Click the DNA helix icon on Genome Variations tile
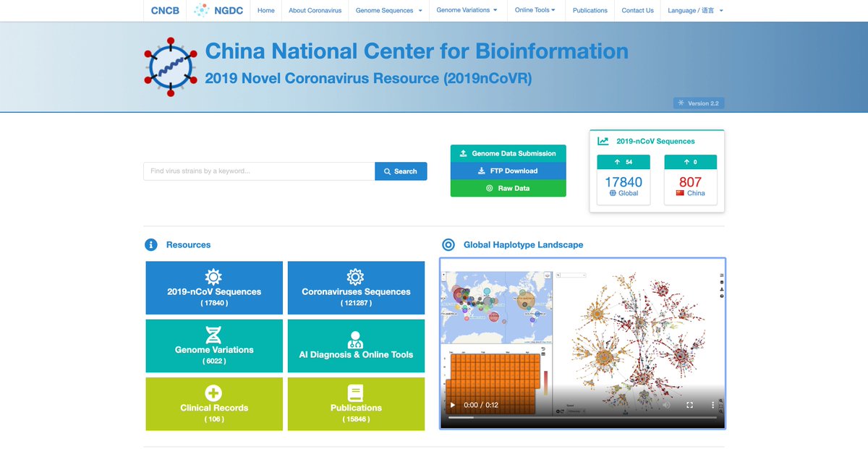Image resolution: width=868 pixels, height=449 pixels. [x=213, y=335]
